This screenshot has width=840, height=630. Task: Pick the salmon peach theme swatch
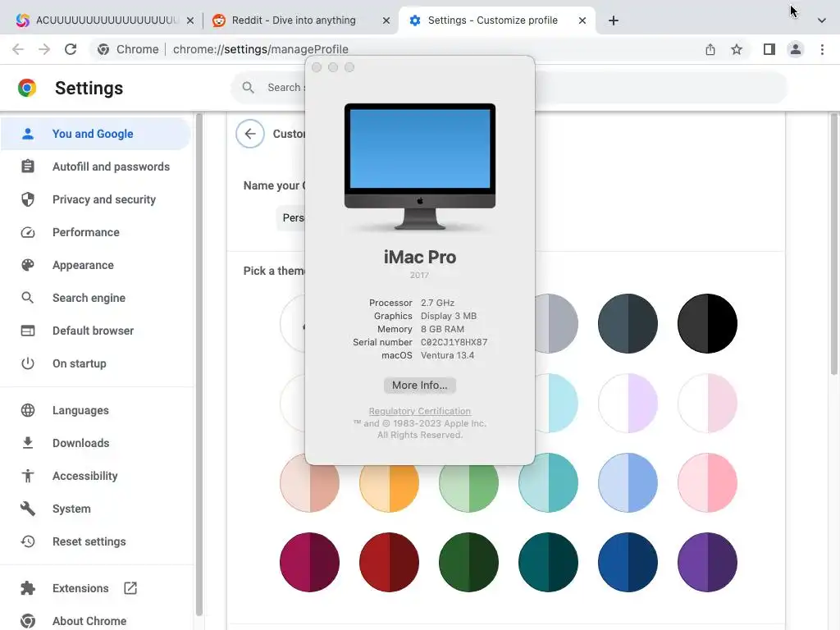point(309,485)
